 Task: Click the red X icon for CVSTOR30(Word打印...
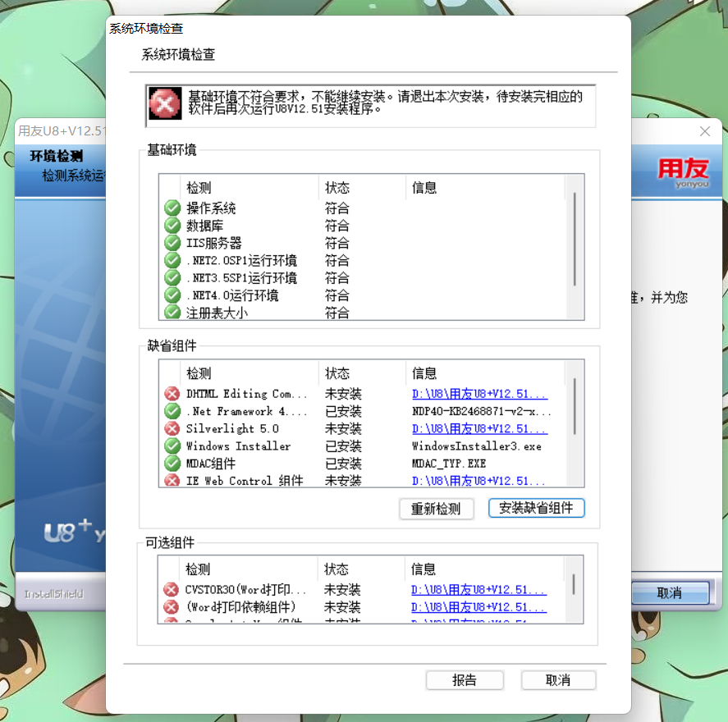(171, 589)
